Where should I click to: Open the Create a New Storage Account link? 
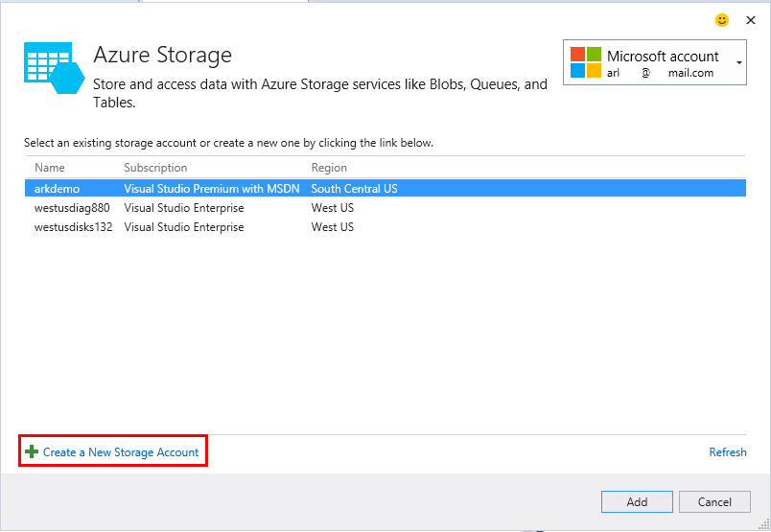[x=121, y=452]
